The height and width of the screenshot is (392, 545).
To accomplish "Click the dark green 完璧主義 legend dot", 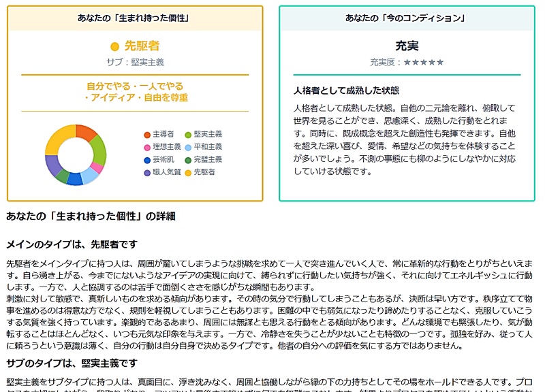I will coord(188,160).
